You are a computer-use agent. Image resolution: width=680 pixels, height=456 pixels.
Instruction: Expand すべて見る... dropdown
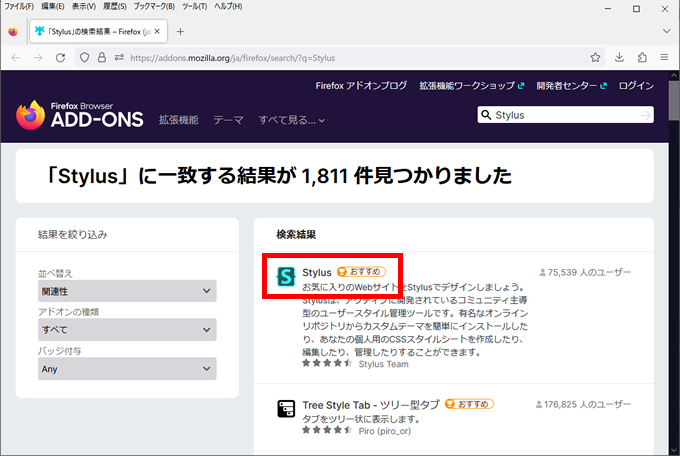tap(291, 120)
